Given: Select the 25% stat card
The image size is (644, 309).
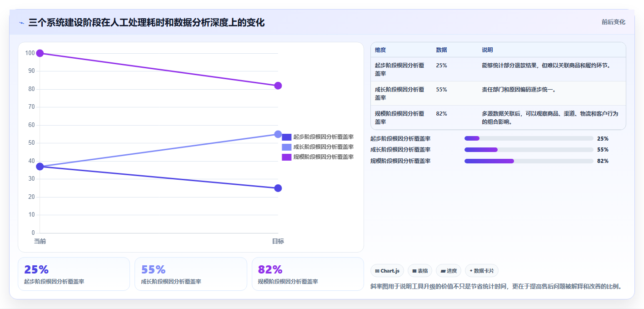Looking at the screenshot, I should [74, 274].
